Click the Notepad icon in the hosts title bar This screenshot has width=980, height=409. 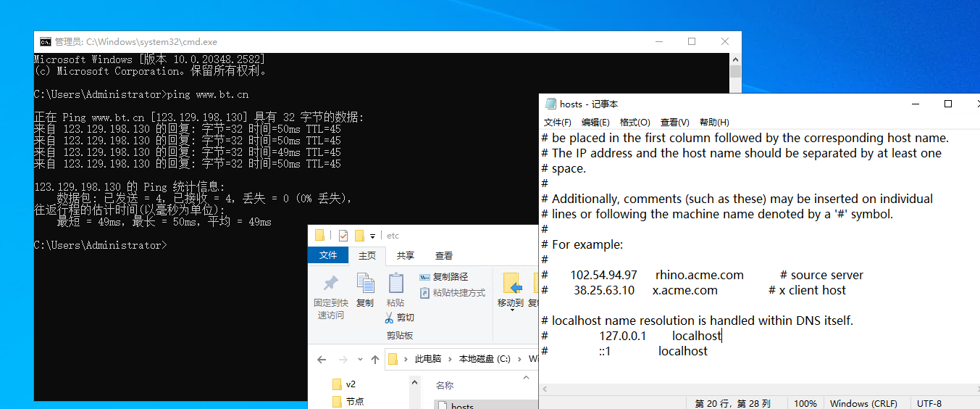tap(550, 104)
